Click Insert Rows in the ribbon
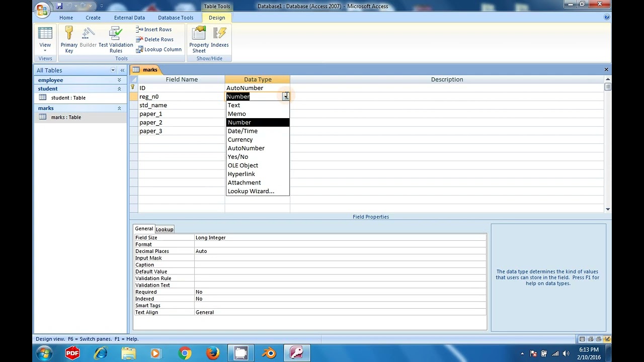Screen dimensions: 644x362 coord(154,30)
